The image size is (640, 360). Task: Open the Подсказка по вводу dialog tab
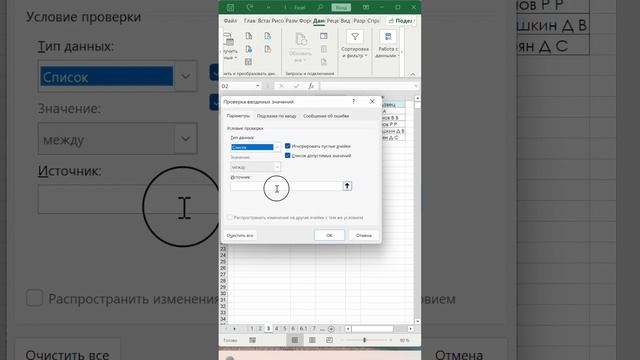[276, 116]
